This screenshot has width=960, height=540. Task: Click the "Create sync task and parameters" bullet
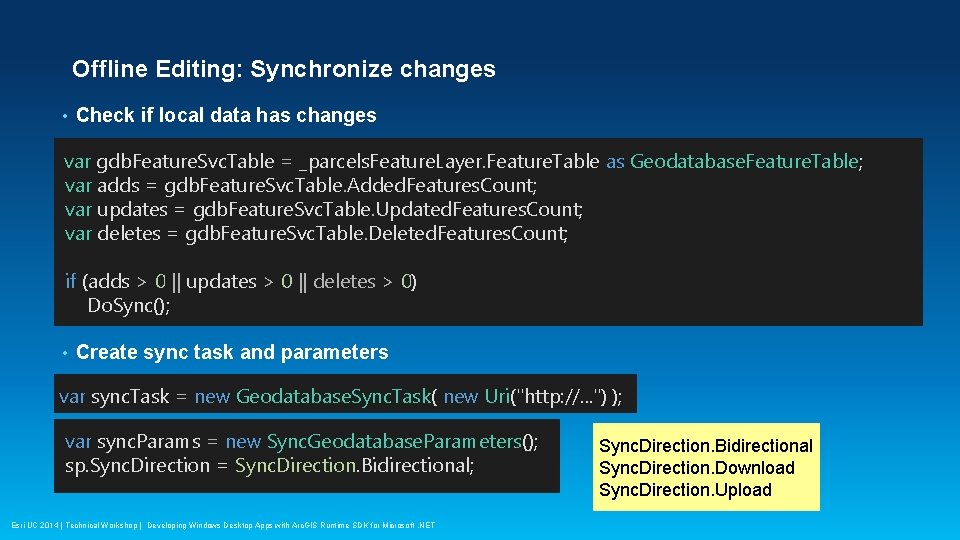tap(232, 352)
